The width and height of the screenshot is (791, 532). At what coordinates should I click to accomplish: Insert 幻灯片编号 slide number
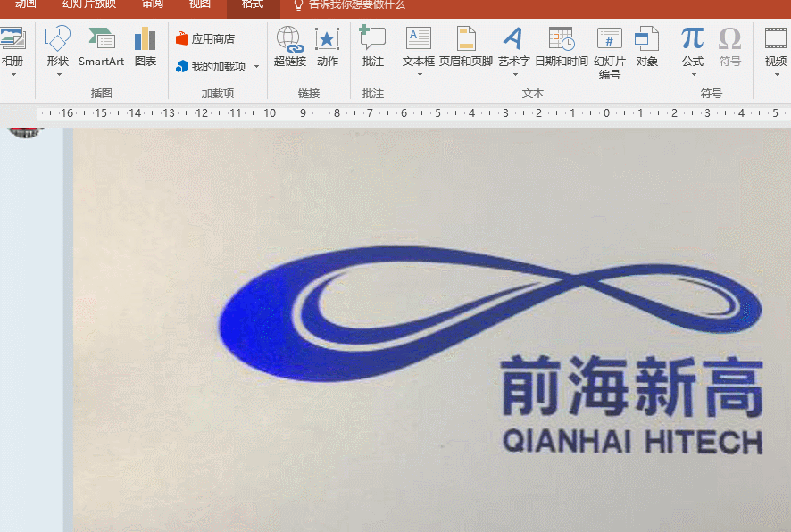click(x=610, y=53)
